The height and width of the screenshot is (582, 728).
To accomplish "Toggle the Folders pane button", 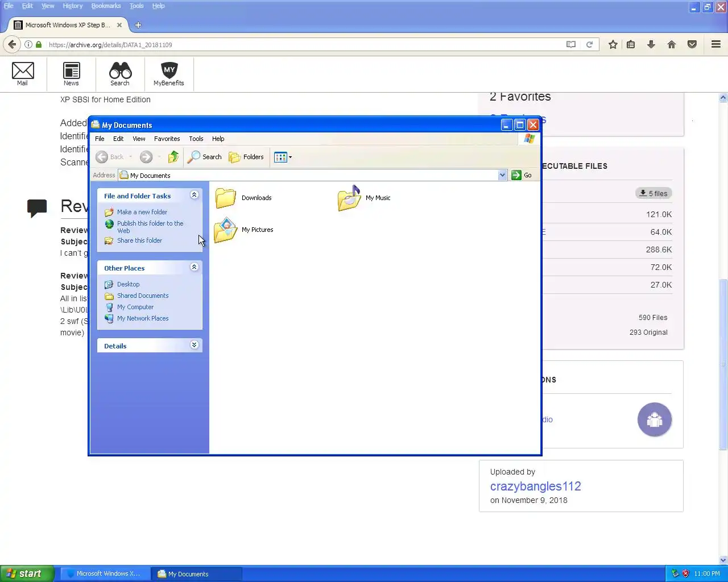I will (x=246, y=157).
